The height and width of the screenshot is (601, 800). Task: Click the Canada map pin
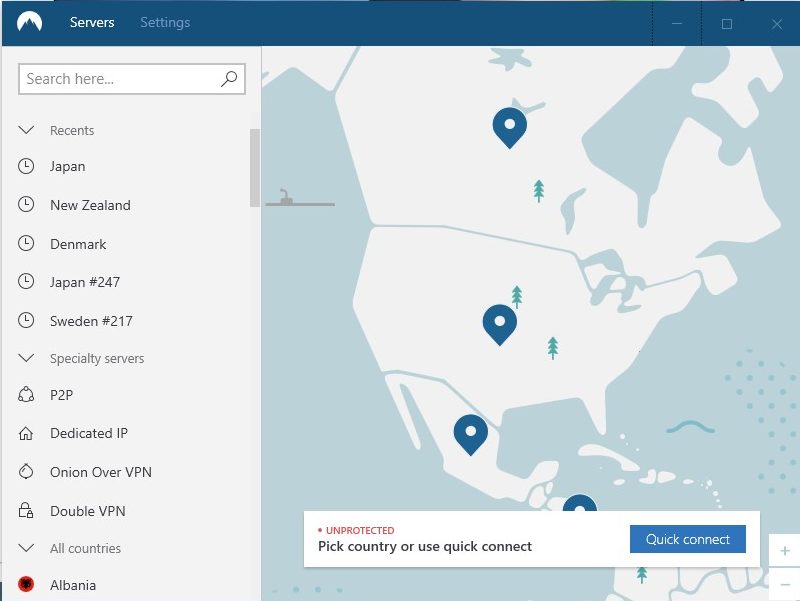point(510,128)
